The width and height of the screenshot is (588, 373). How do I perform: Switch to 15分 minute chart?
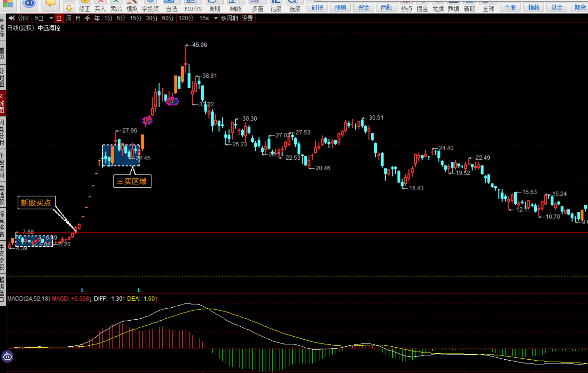point(136,18)
